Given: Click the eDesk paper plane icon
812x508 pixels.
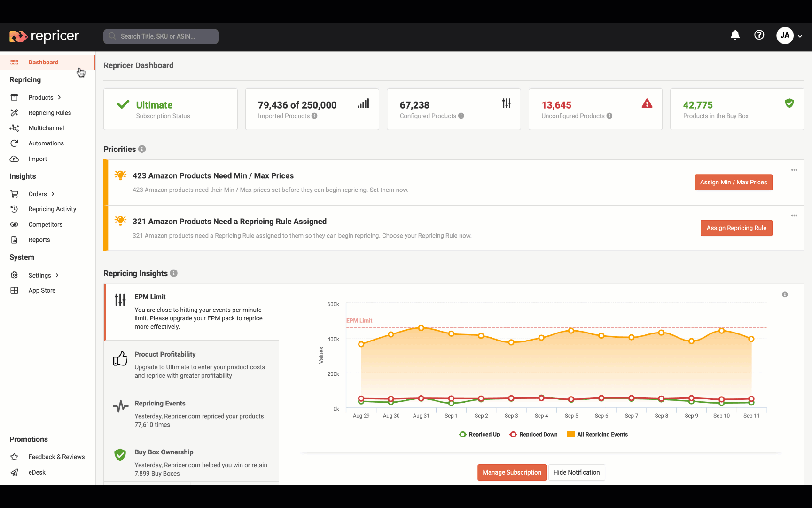Looking at the screenshot, I should (14, 473).
